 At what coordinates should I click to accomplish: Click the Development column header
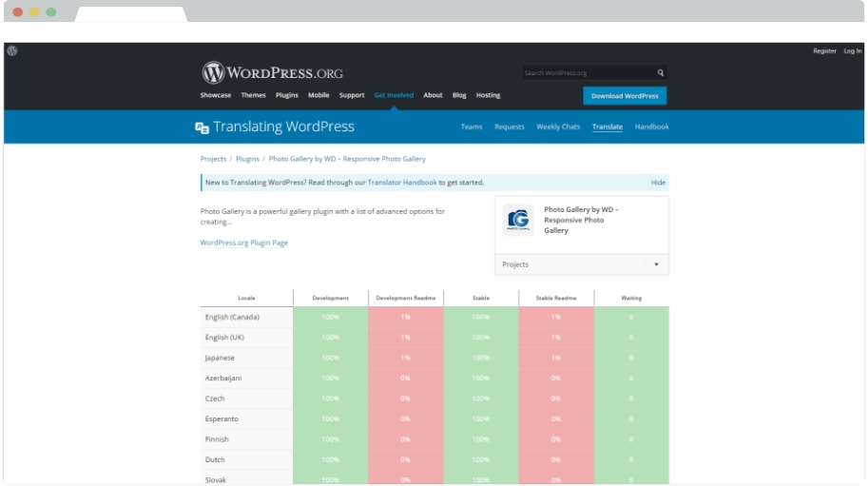point(331,298)
